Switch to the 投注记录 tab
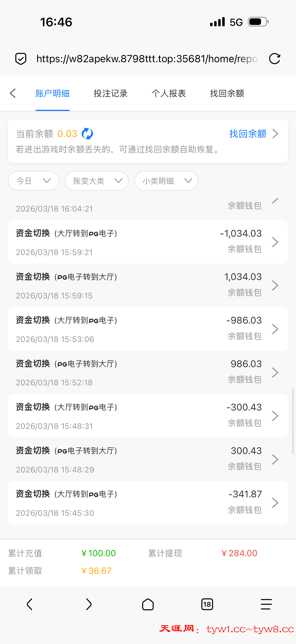This screenshot has height=644, width=296. click(x=111, y=93)
